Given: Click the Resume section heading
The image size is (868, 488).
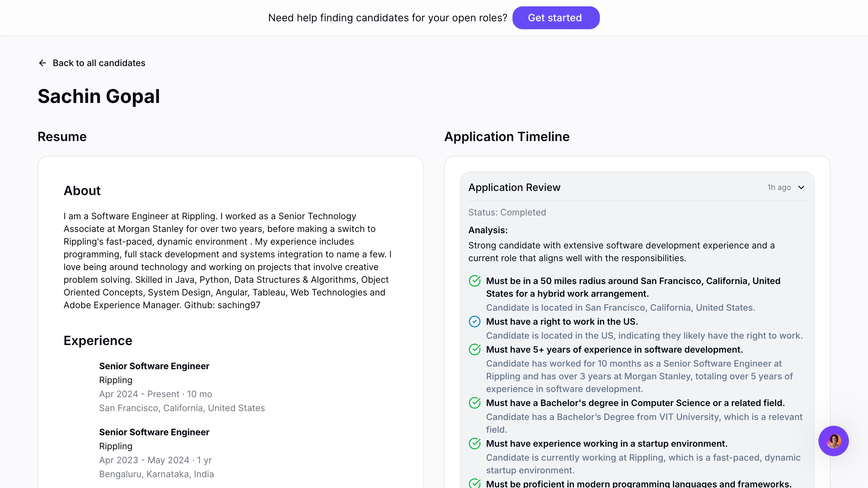Looking at the screenshot, I should (x=62, y=137).
